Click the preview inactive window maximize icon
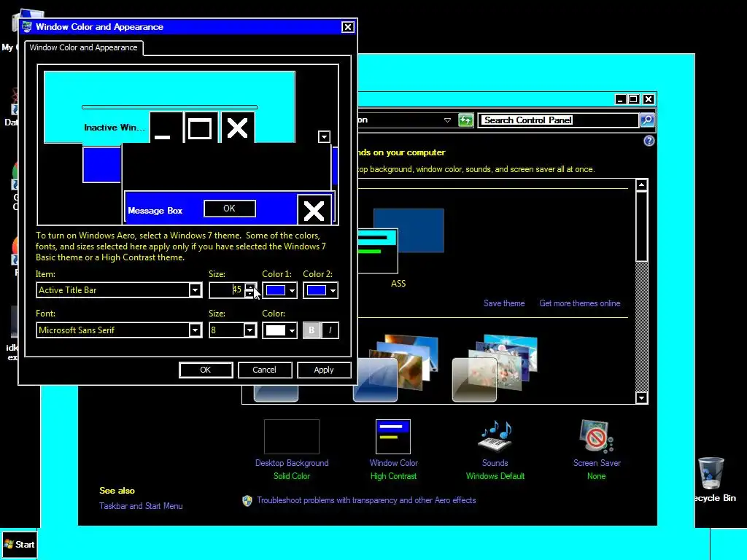This screenshot has height=560, width=747. [200, 128]
